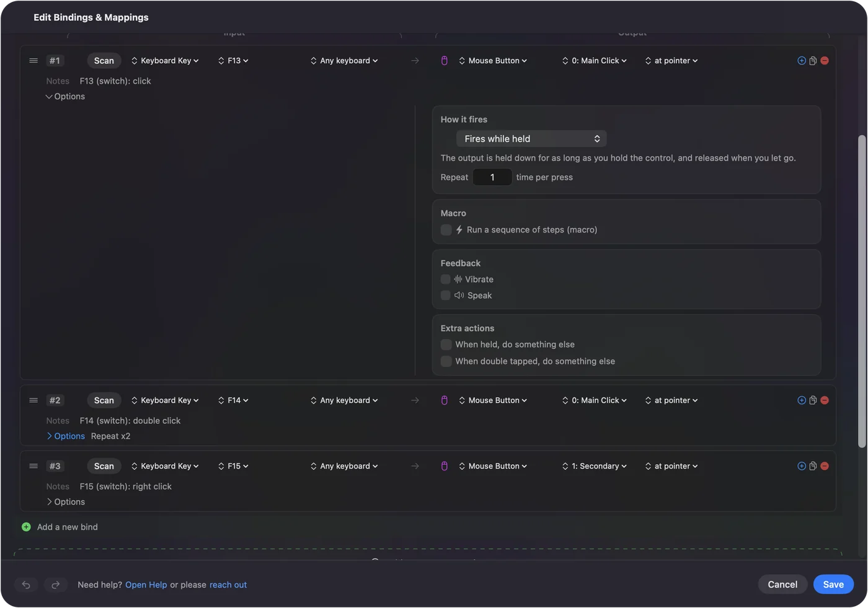Check When held, do something else

point(446,345)
